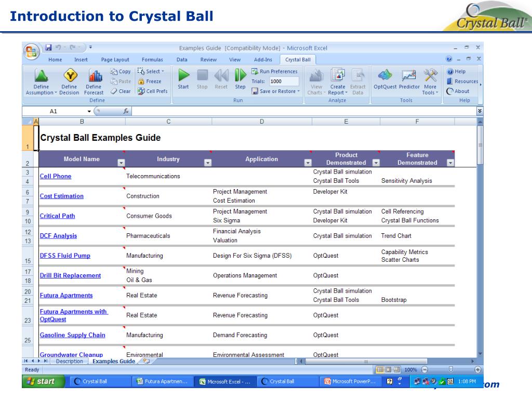The image size is (532, 399).
Task: Open View Charts menu
Action: pos(316,82)
